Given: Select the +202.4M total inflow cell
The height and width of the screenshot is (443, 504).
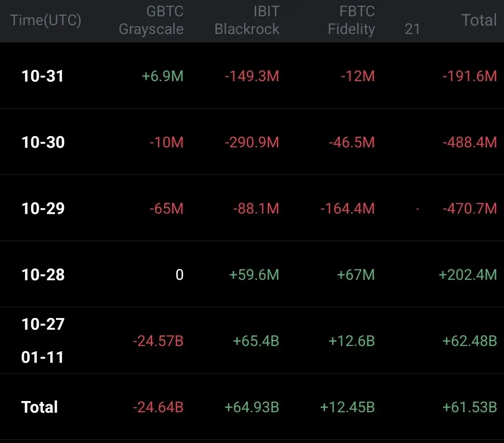Looking at the screenshot, I should point(468,275).
